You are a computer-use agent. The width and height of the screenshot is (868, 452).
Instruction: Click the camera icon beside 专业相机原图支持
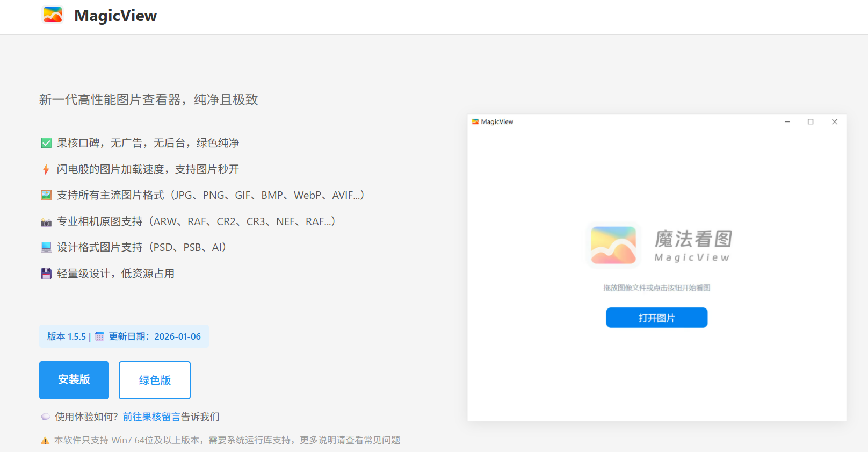46,222
